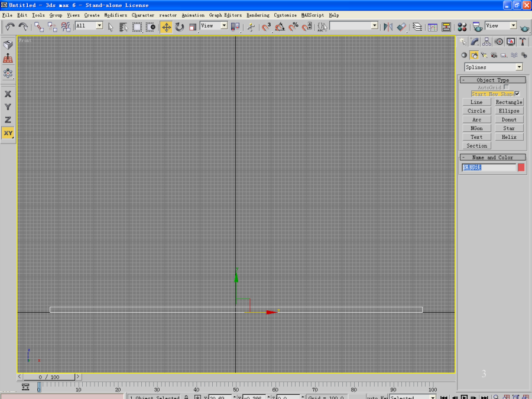
Task: Click Use Pivot Point Center icon
Action: coord(235,27)
